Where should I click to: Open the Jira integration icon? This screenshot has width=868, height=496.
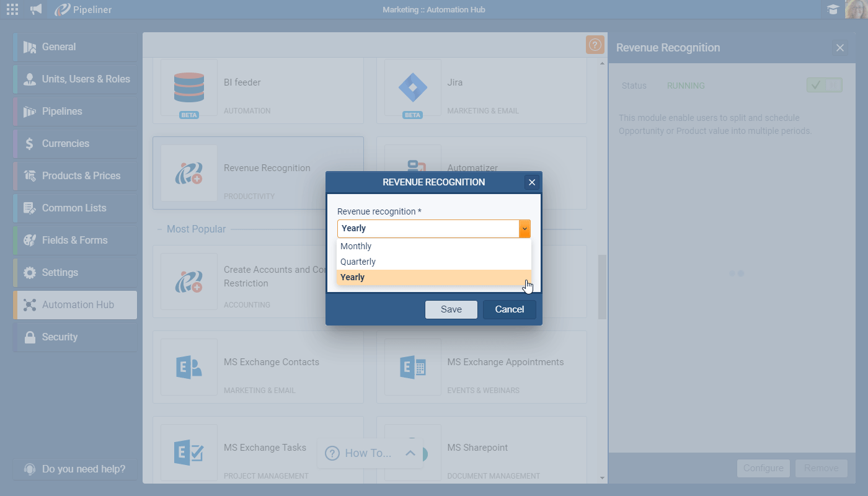[x=412, y=87]
